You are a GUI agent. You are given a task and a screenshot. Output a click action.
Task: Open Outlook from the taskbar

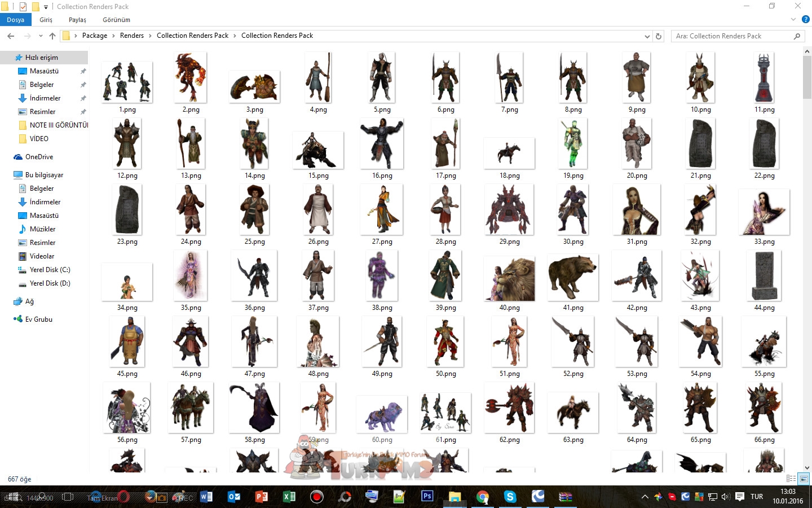[x=234, y=497]
